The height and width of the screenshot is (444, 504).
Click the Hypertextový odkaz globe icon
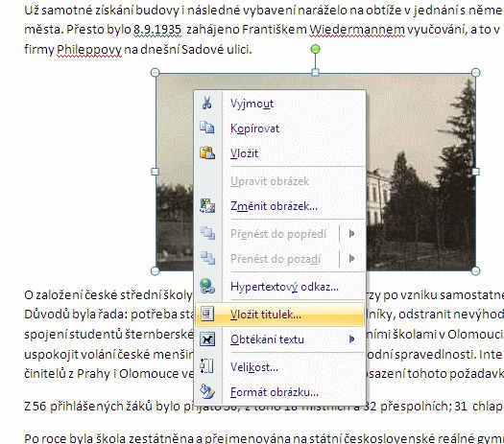pyautogui.click(x=207, y=286)
